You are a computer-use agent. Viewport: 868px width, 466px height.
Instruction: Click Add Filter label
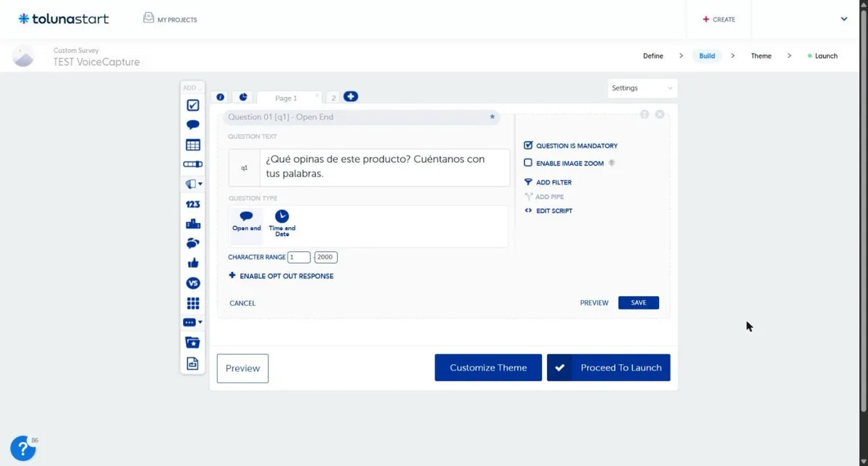(554, 182)
